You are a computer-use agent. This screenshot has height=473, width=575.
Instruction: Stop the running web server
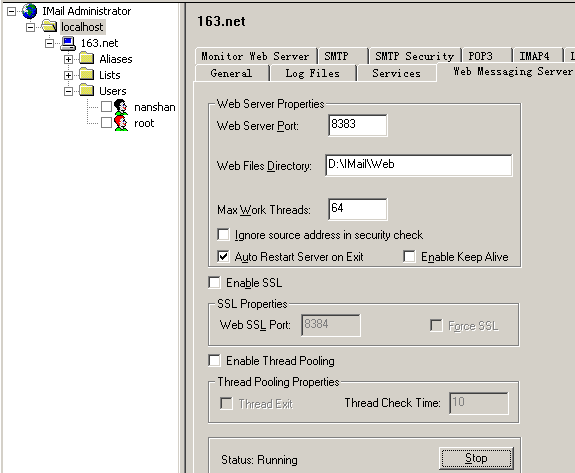[476, 458]
